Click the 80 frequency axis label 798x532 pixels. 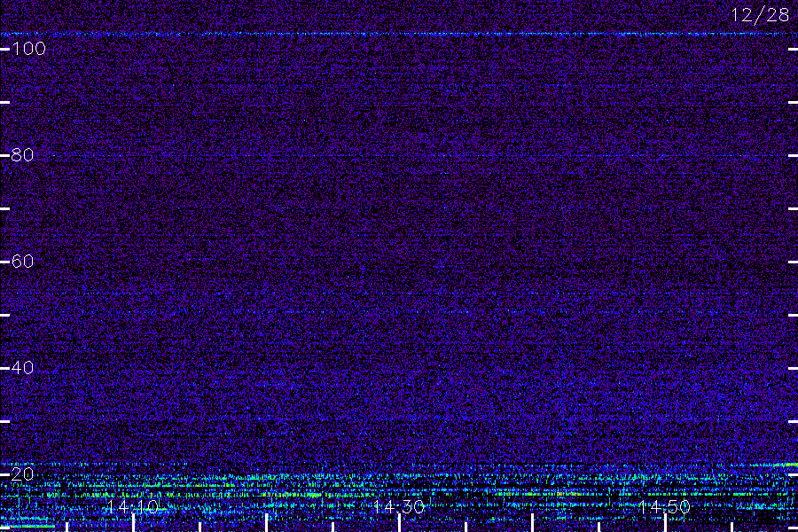point(22,155)
